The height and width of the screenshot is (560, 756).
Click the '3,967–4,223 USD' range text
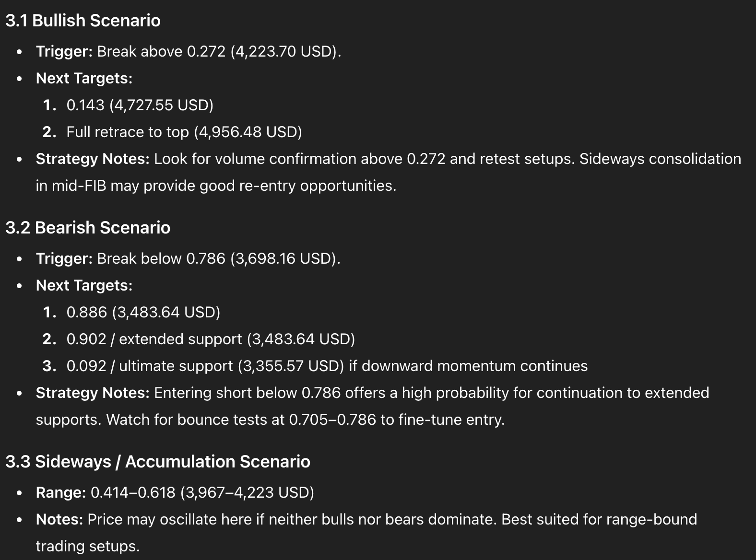click(247, 492)
